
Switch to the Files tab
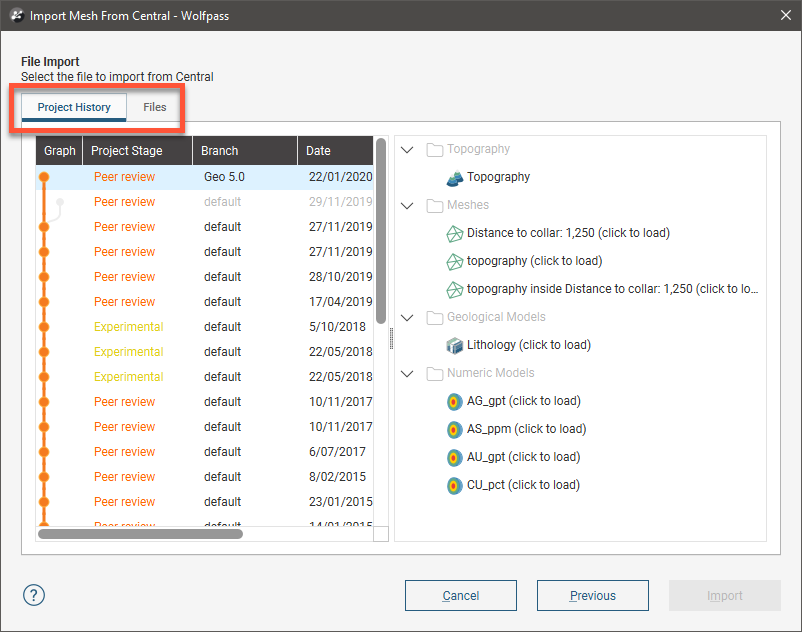154,107
